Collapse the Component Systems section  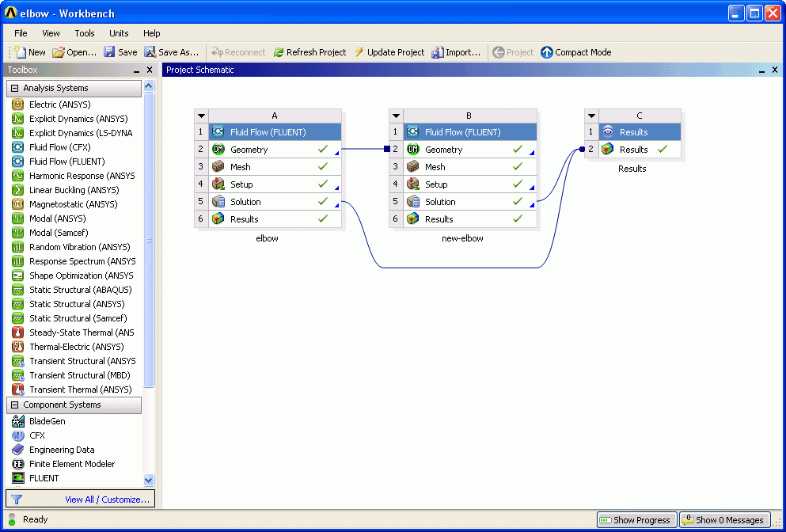click(x=14, y=405)
